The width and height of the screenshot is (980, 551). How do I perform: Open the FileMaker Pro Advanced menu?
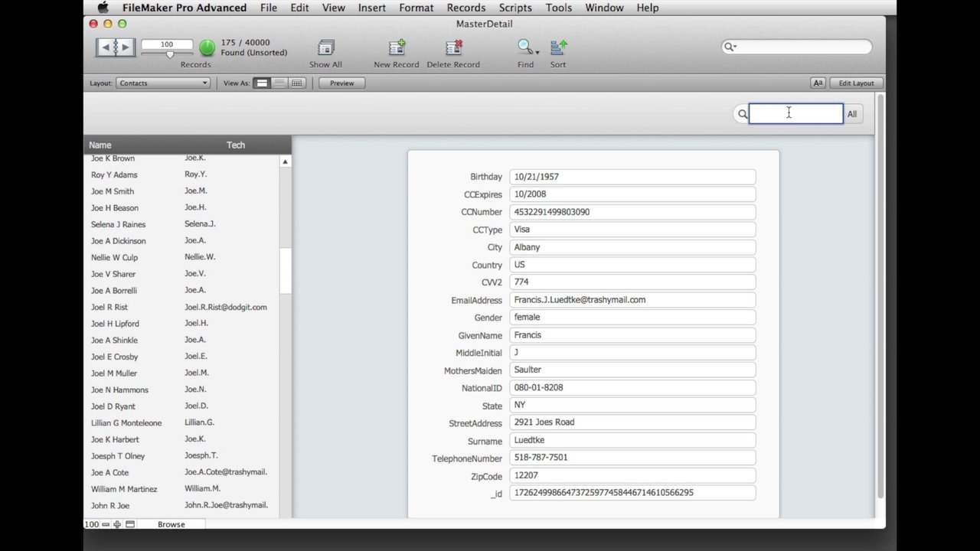[185, 8]
